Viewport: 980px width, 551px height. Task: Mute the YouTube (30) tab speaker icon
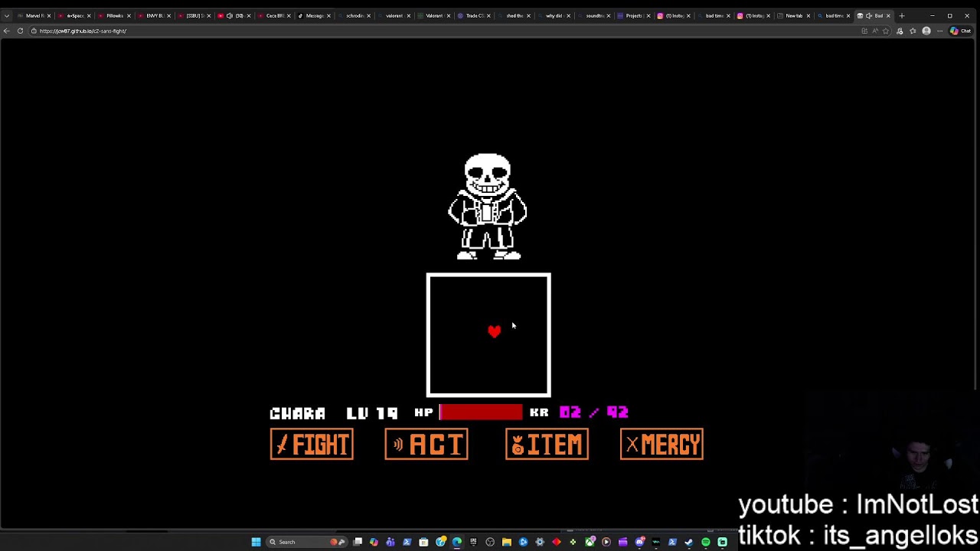click(230, 15)
